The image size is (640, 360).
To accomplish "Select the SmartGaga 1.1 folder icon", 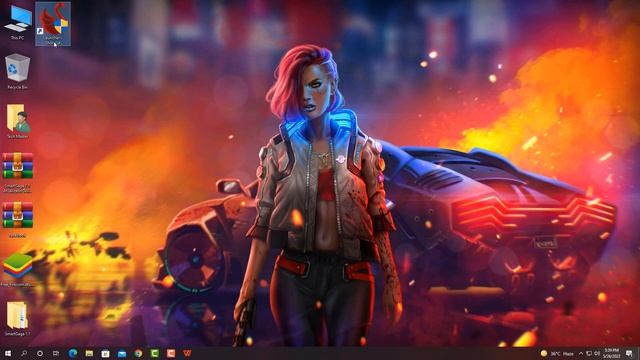I will tap(18, 319).
